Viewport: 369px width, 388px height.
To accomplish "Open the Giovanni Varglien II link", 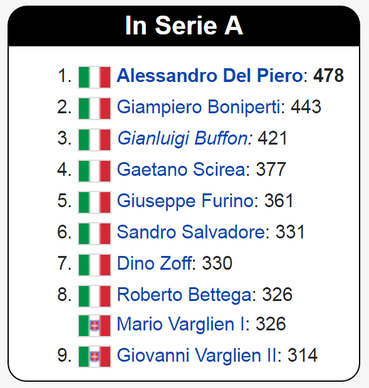I will [197, 355].
